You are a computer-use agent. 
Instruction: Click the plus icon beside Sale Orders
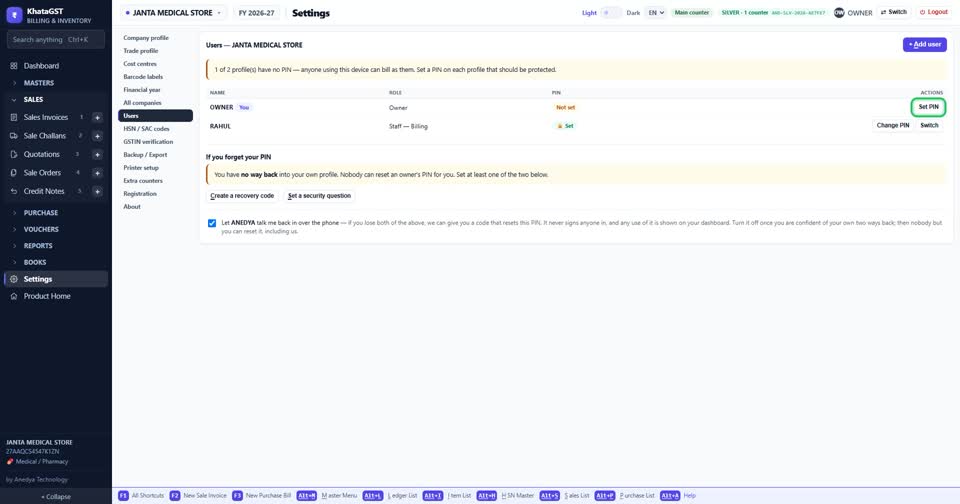click(x=97, y=173)
